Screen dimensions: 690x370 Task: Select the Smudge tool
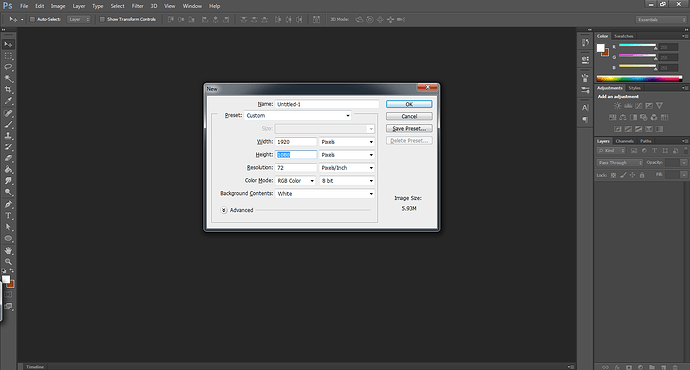click(8, 181)
